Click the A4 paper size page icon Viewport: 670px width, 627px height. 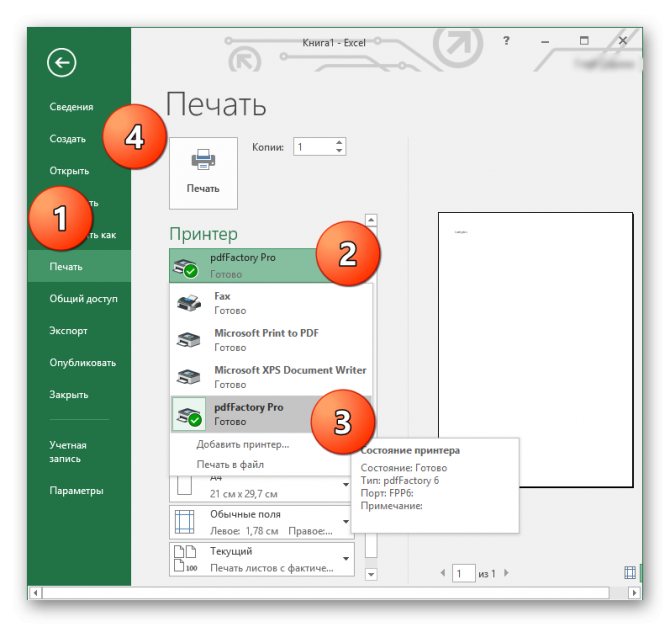184,486
